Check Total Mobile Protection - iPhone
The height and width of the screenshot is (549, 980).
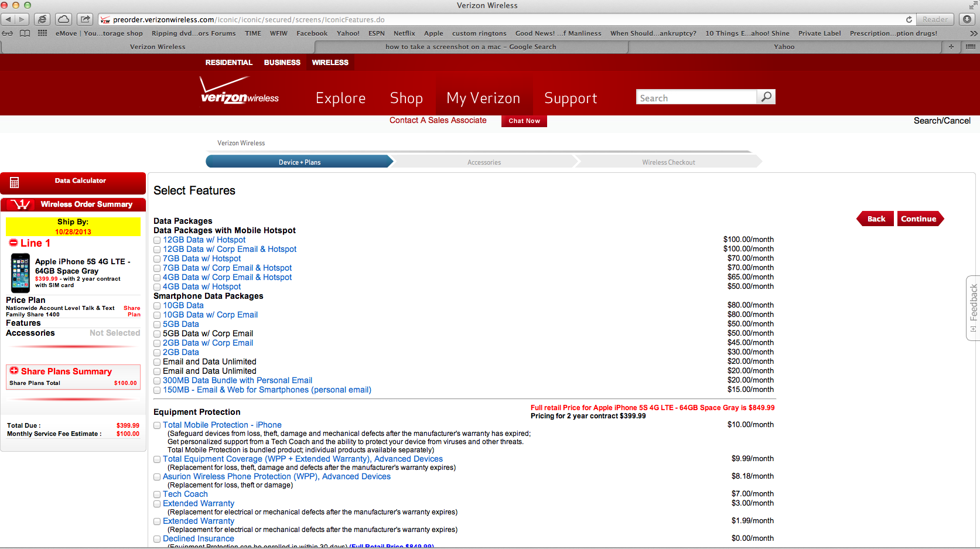tap(157, 425)
